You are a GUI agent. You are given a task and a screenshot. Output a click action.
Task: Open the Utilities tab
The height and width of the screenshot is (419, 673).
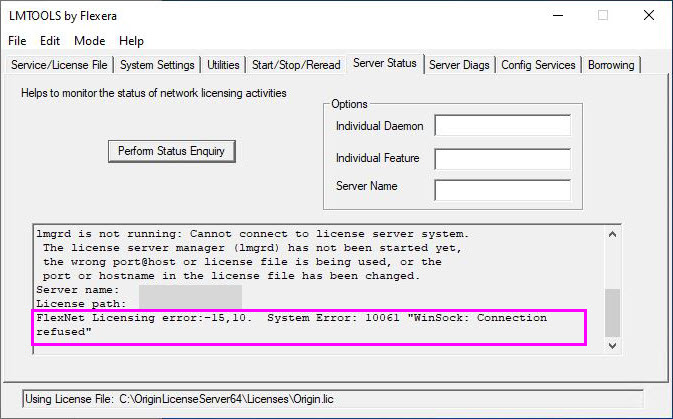tap(223, 65)
